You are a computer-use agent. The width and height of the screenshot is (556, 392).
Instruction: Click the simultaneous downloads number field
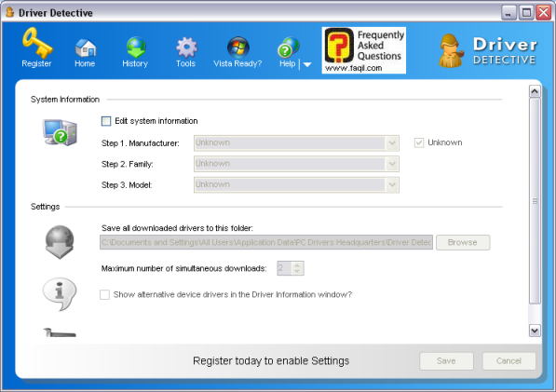click(284, 268)
